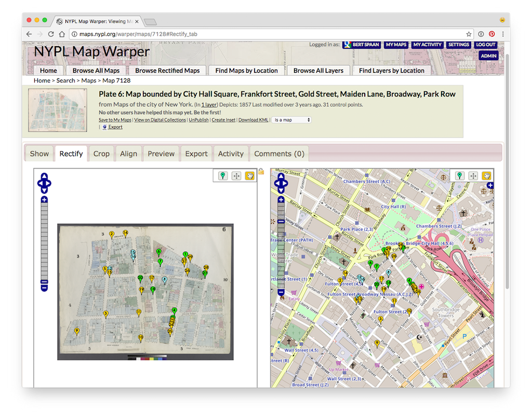Viewport: 532px width, 419px height.
Task: Open SETTINGS
Action: [458, 45]
